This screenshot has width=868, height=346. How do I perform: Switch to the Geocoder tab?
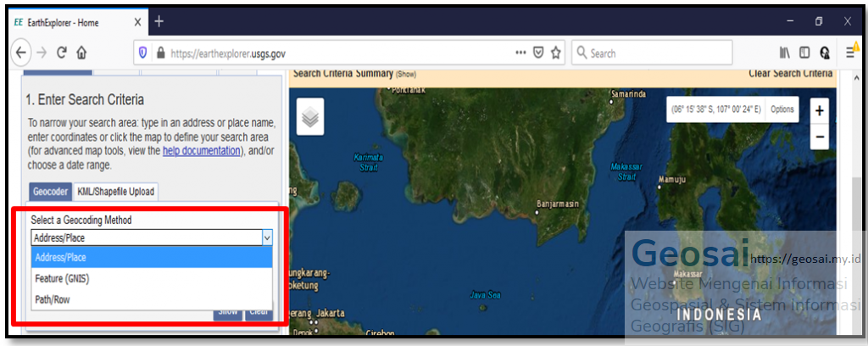(50, 192)
